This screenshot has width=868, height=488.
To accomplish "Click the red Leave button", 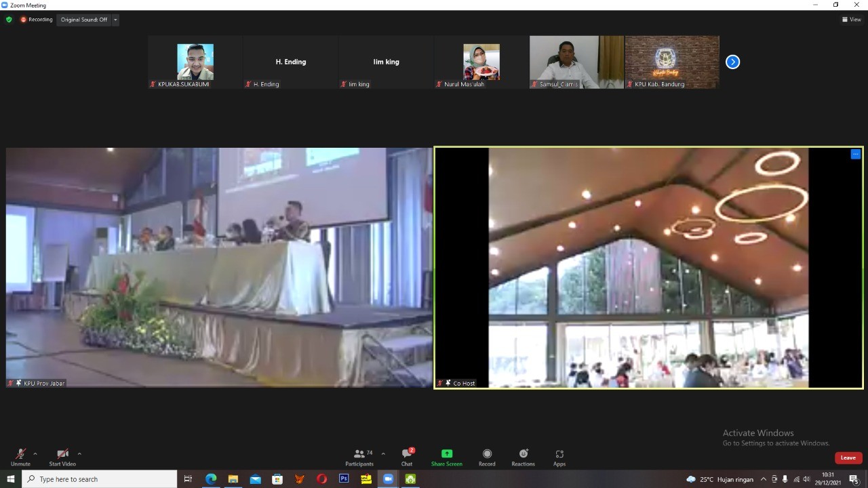I will tap(848, 457).
